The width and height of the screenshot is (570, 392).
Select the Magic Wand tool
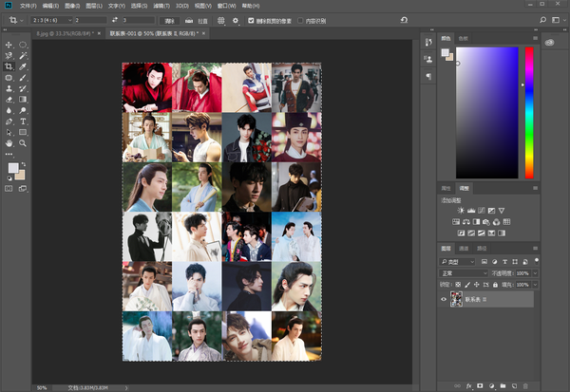23,56
